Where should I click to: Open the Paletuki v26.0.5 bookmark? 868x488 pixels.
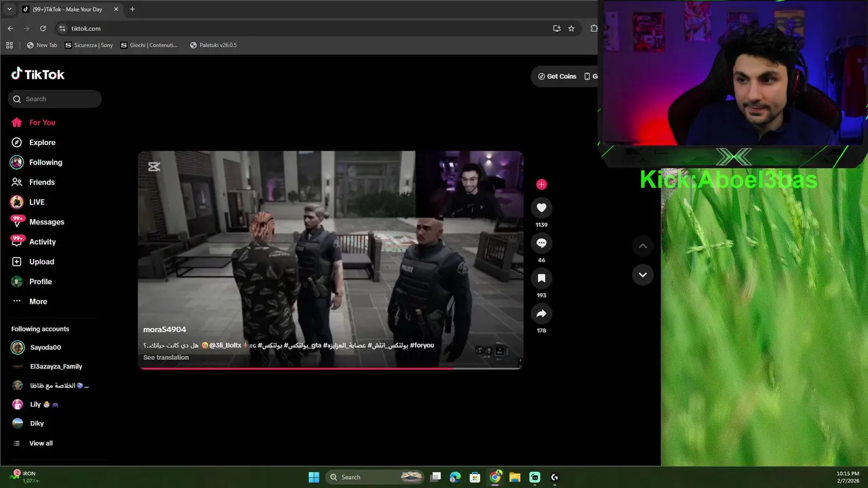click(213, 45)
